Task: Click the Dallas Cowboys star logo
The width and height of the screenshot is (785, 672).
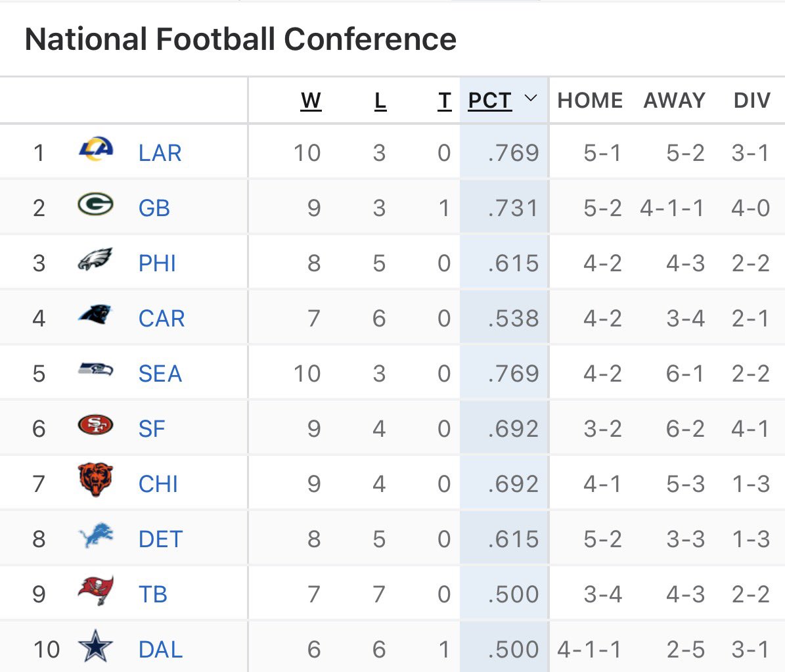Action: [x=95, y=646]
